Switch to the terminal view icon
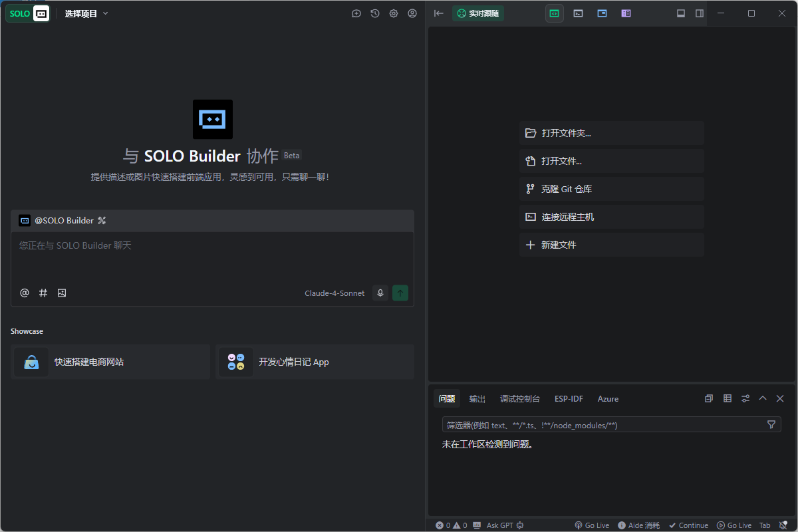Image resolution: width=798 pixels, height=532 pixels. pos(579,13)
